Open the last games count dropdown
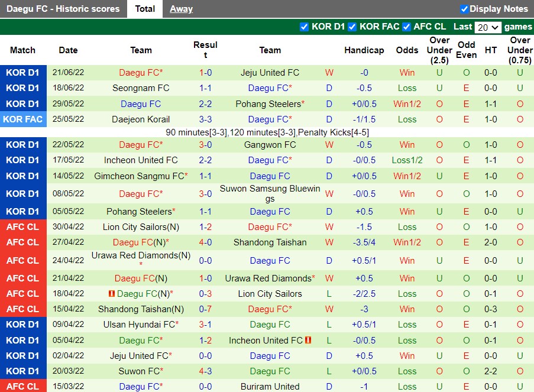Image resolution: width=534 pixels, height=392 pixels. 489,27
